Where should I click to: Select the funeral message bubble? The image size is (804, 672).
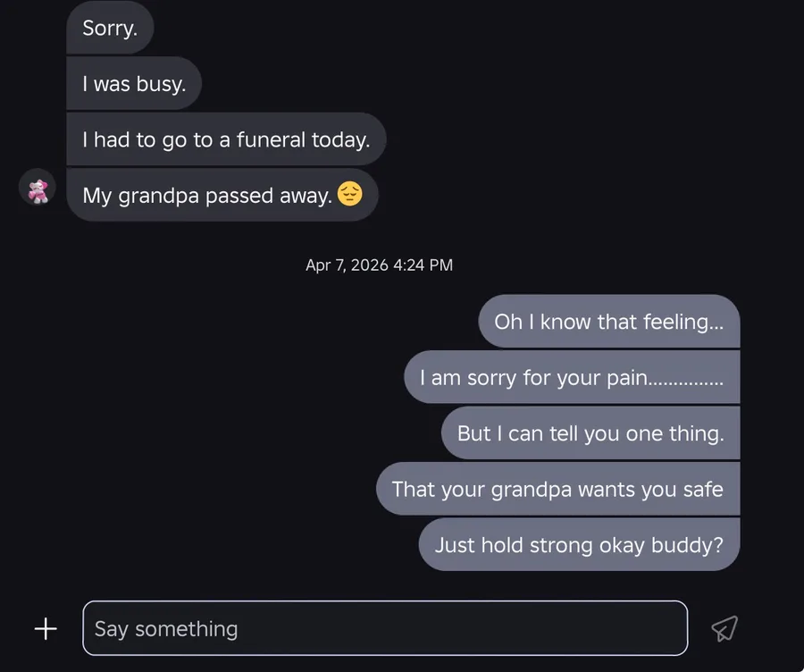(225, 139)
